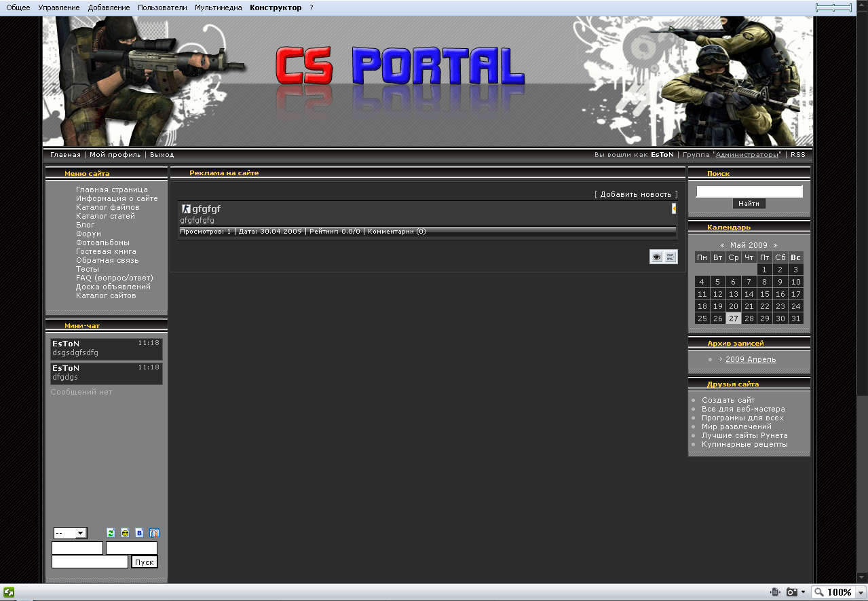This screenshot has width=868, height=601.
Task: Click the eye view-mode icon under the news
Action: point(656,257)
